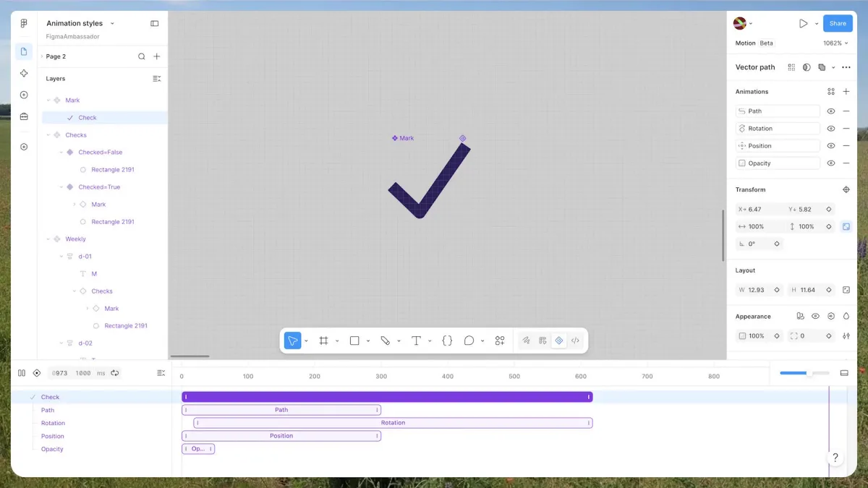The width and height of the screenshot is (868, 488).
Task: Click the Draw mode toolbar icon
Action: tap(526, 341)
